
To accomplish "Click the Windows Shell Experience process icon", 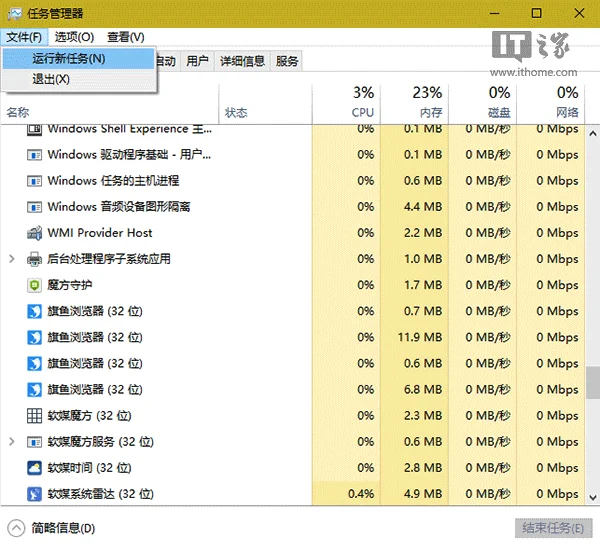I will (34, 129).
